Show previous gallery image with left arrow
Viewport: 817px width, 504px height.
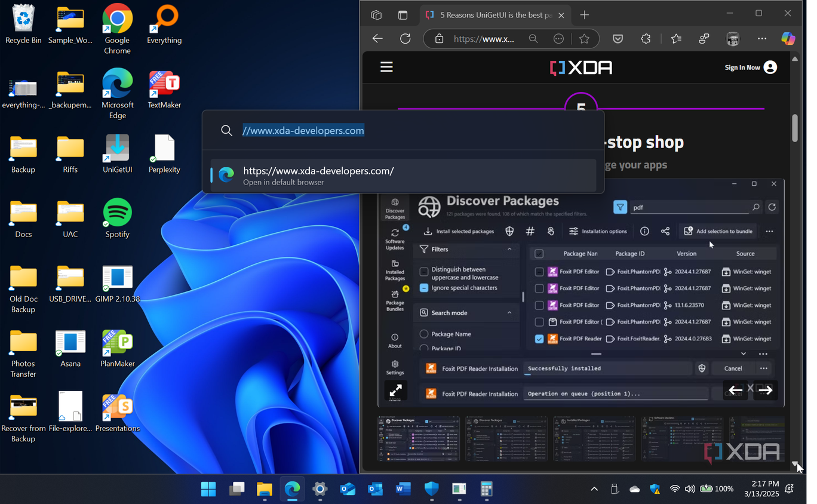tap(736, 391)
